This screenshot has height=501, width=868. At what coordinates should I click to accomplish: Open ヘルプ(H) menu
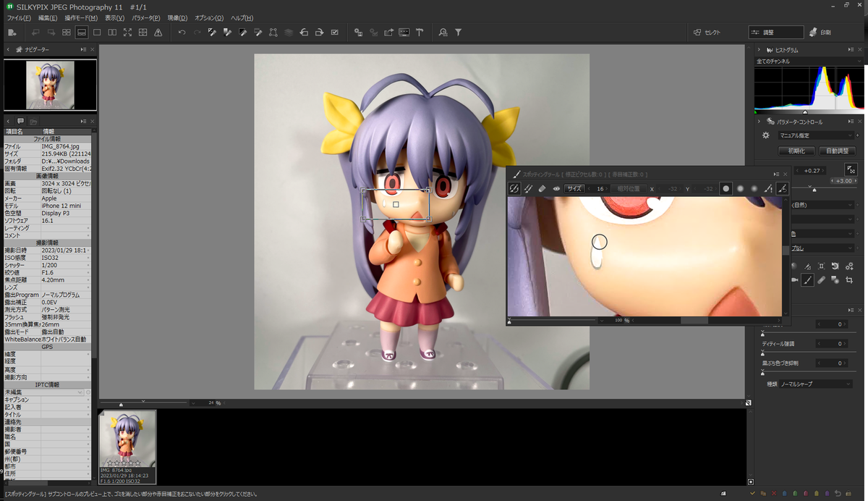(242, 17)
